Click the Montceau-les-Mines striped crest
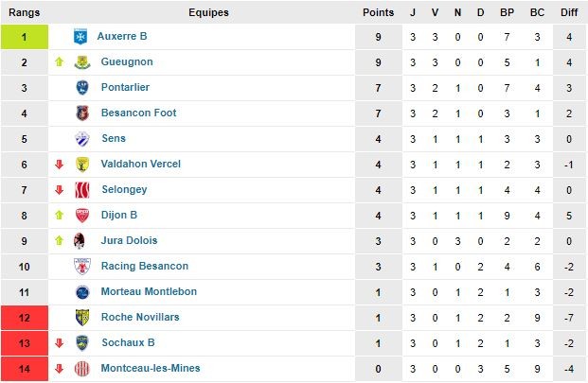Image resolution: width=588 pixels, height=383 pixels. point(82,369)
